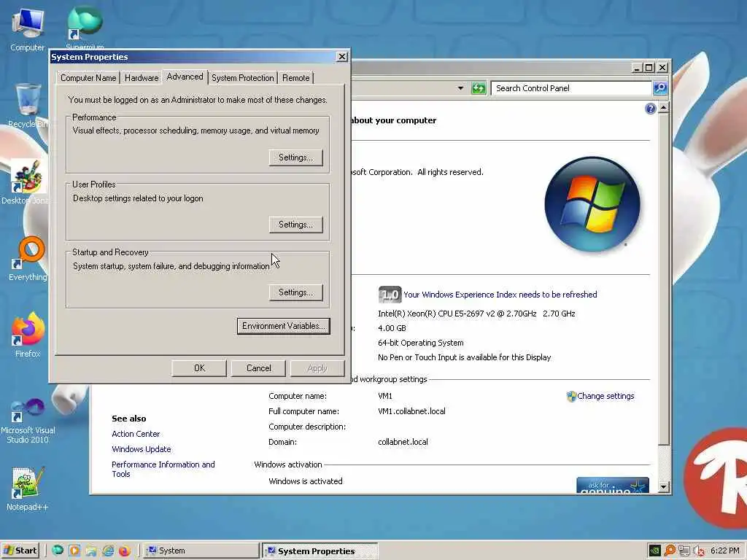The image size is (747, 560).
Task: Select the 4.00 GB memory value
Action: click(x=392, y=328)
